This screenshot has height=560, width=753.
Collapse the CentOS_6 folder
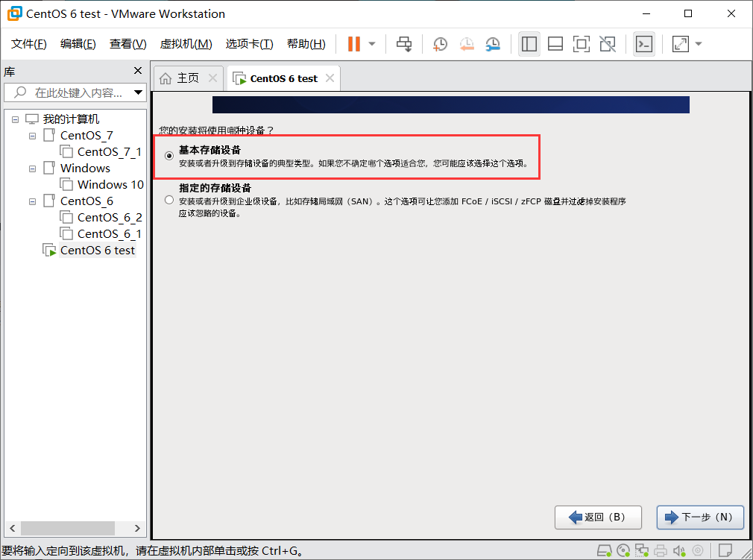coord(32,201)
